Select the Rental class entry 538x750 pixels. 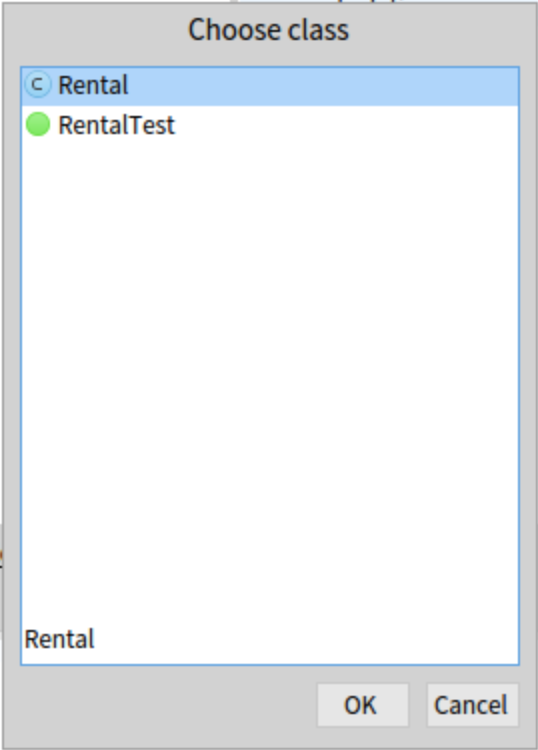coord(270,86)
